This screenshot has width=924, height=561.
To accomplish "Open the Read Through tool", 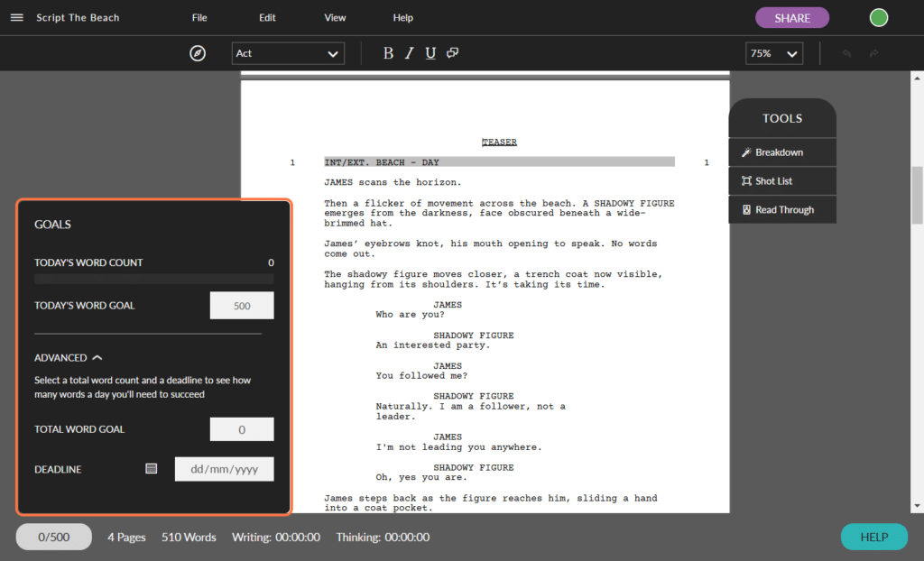I will [782, 210].
